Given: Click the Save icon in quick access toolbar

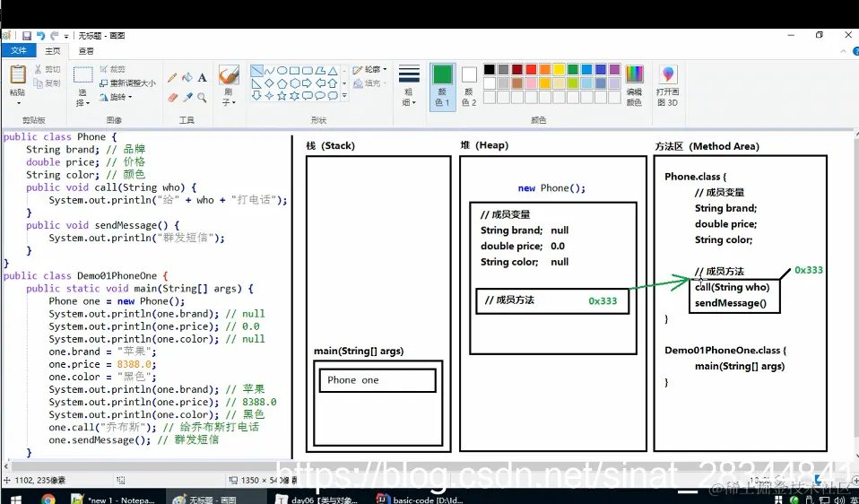Looking at the screenshot, I should coord(26,36).
